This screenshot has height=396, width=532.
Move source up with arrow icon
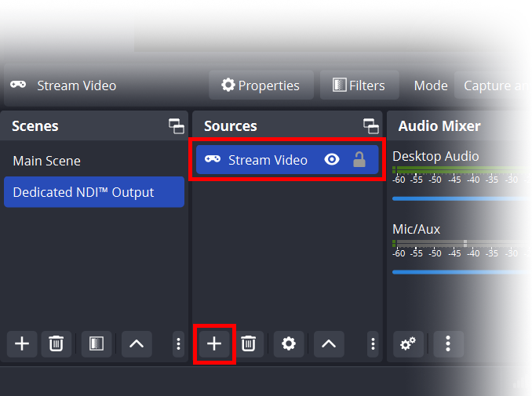point(329,343)
